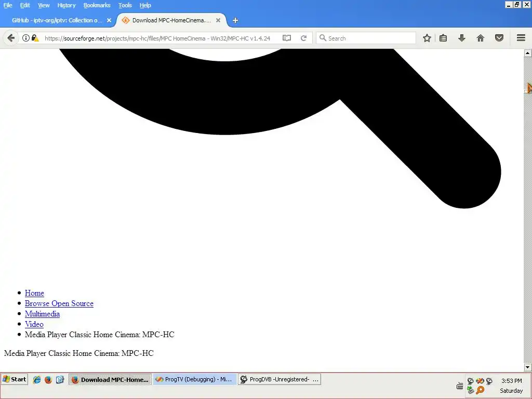This screenshot has width=532, height=399.
Task: Open the History menu
Action: pos(66,5)
